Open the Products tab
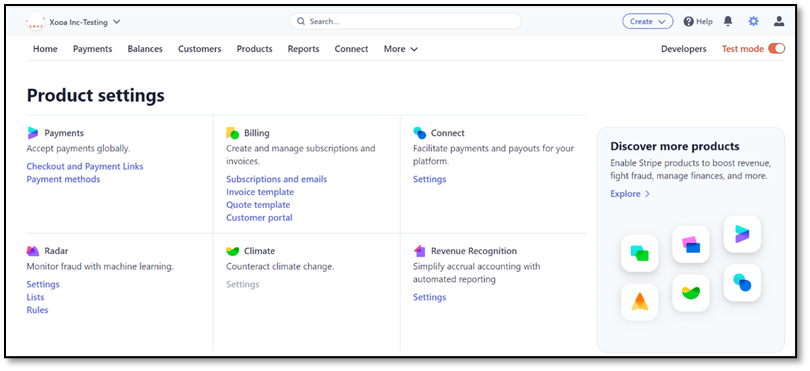Viewport: 810px width, 371px height. [255, 49]
